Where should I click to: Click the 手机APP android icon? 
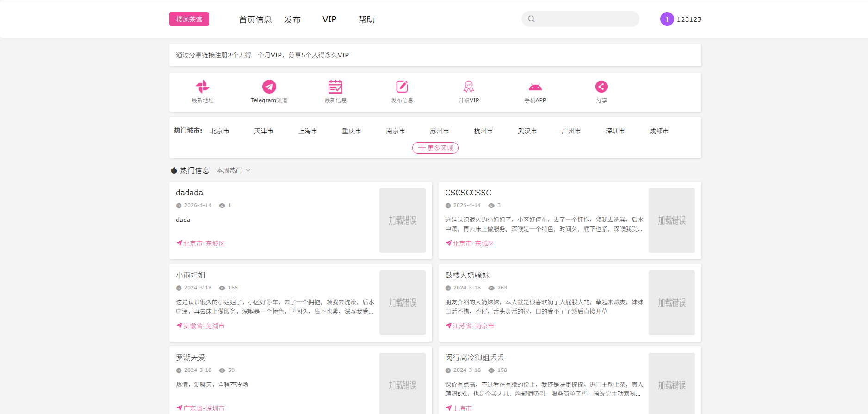pos(535,87)
